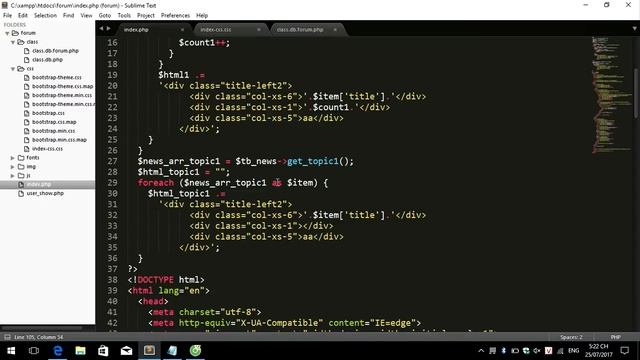
Task: Expand the js folder
Action: pyautogui.click(x=13, y=176)
